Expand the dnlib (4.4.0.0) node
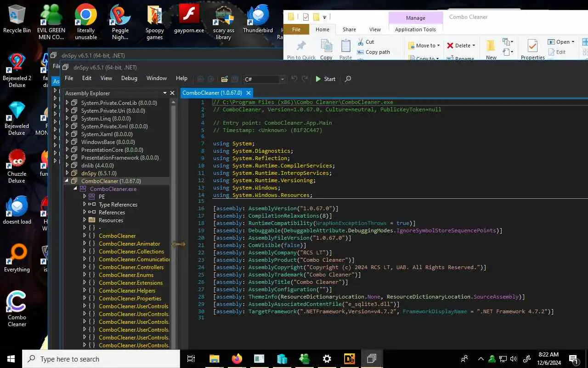The image size is (588, 368). [x=67, y=166]
